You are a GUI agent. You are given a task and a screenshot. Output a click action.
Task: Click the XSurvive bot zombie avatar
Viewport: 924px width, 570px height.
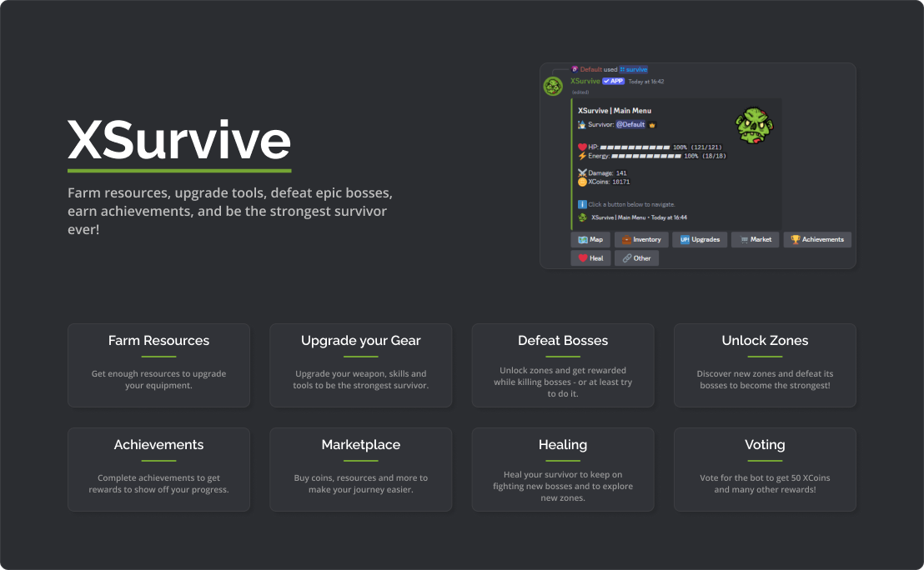click(552, 87)
